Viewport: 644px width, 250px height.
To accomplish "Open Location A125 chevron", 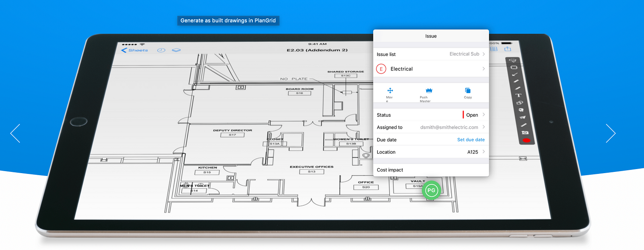I will [484, 152].
